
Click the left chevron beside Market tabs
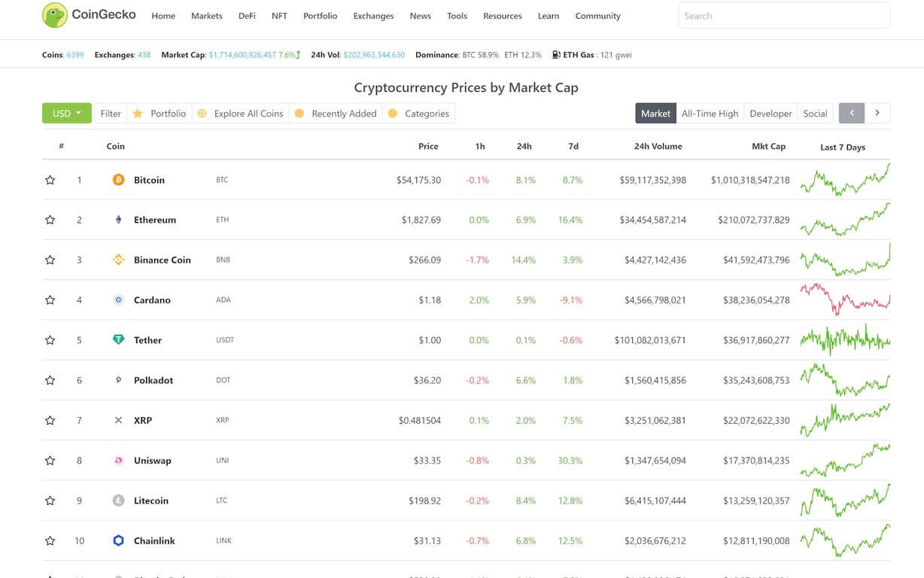click(851, 113)
